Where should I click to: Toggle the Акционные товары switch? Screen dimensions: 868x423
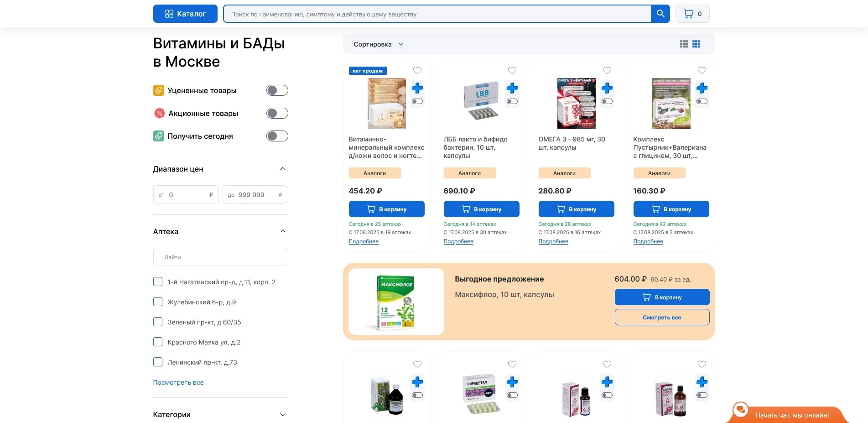pyautogui.click(x=276, y=113)
